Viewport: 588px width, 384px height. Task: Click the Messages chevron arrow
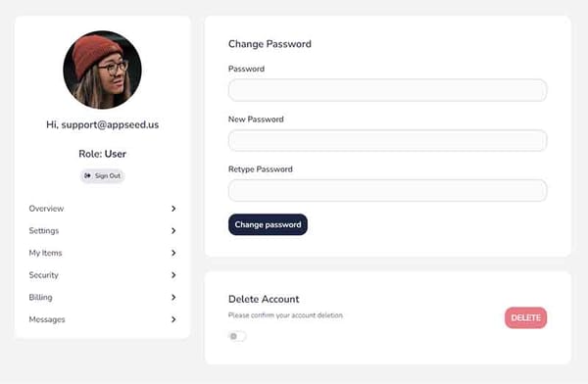pos(173,319)
